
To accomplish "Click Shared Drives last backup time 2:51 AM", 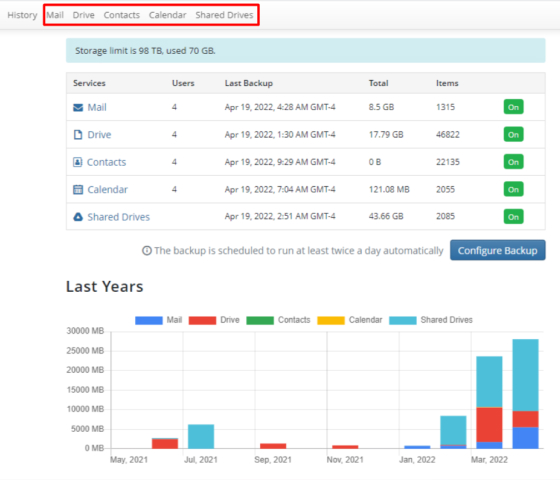I will pos(280,216).
